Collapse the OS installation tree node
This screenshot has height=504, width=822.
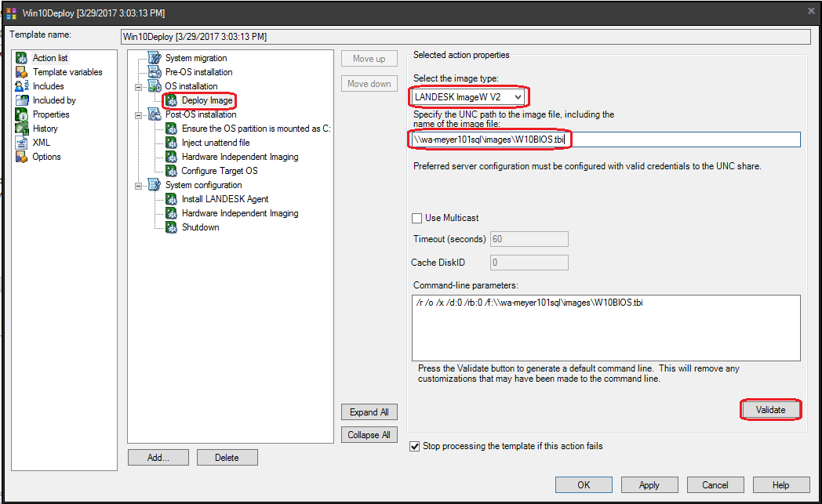139,86
